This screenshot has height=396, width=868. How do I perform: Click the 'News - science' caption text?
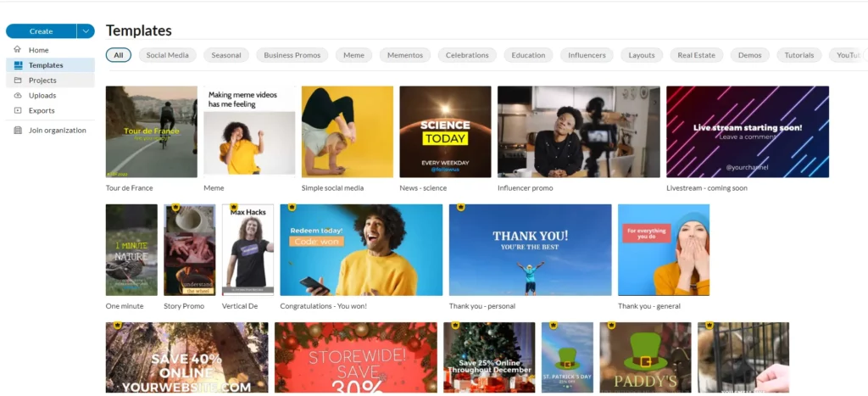point(423,188)
